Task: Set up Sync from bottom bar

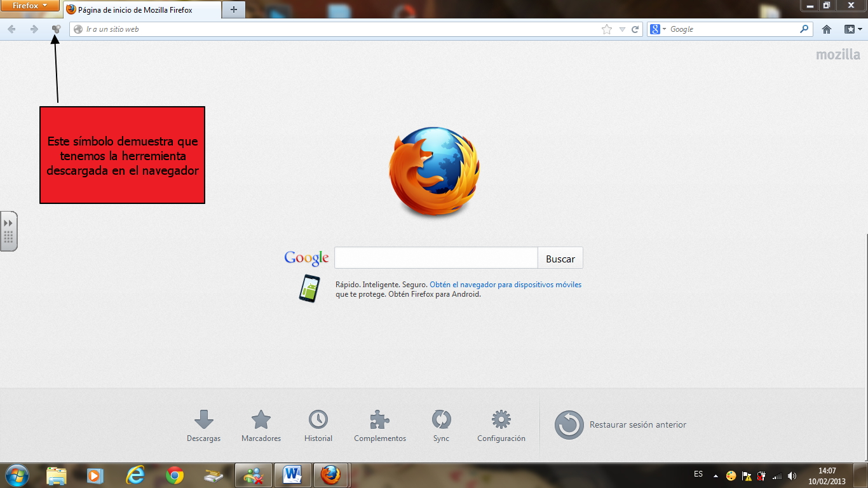Action: 441,426
